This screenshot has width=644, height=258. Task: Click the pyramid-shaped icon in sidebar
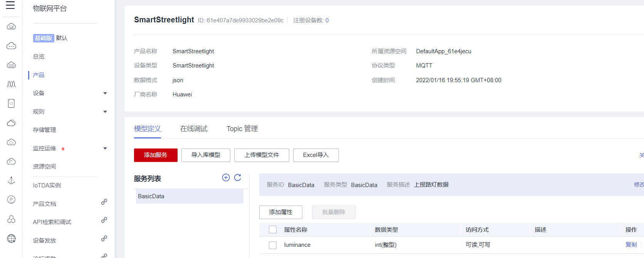12,180
